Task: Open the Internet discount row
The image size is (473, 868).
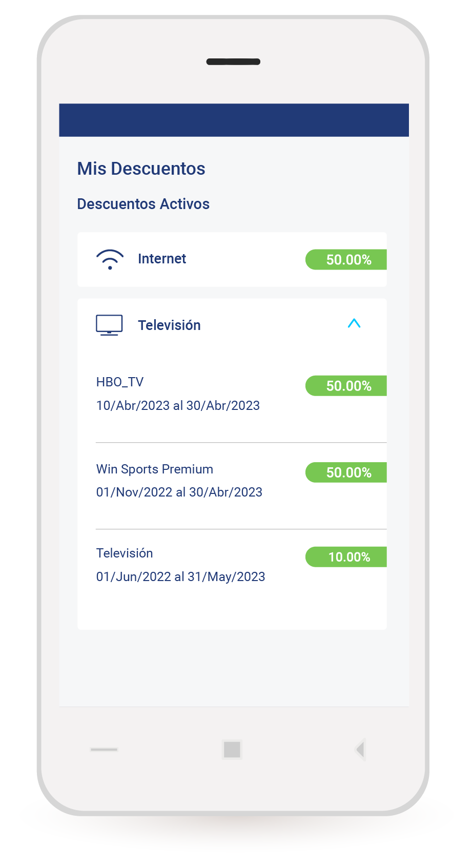Action: [x=232, y=259]
